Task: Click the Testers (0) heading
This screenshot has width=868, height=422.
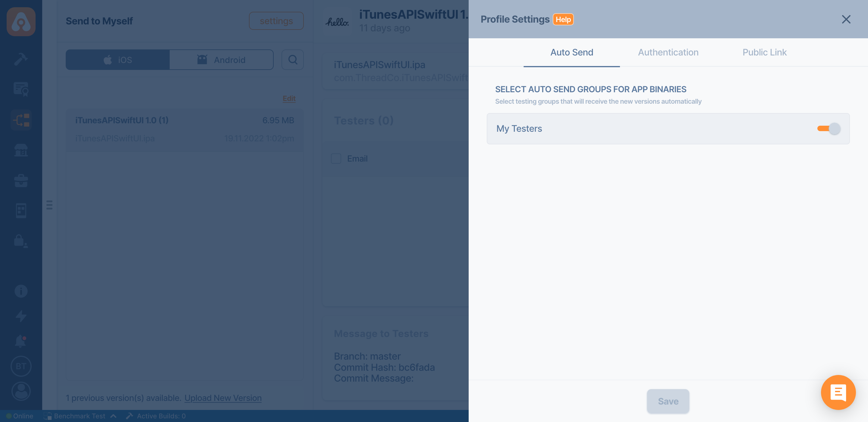Action: pyautogui.click(x=363, y=120)
